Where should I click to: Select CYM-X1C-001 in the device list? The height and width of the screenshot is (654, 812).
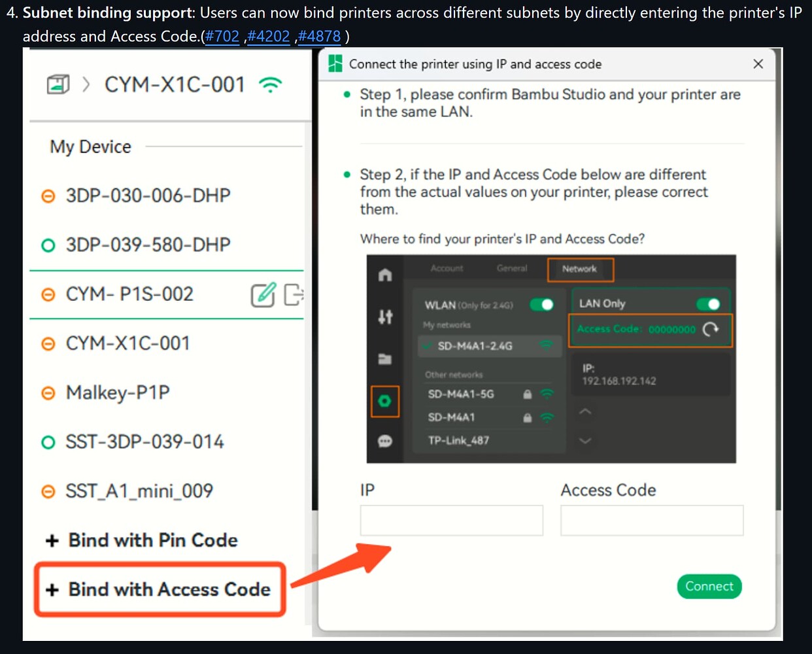[x=127, y=343]
